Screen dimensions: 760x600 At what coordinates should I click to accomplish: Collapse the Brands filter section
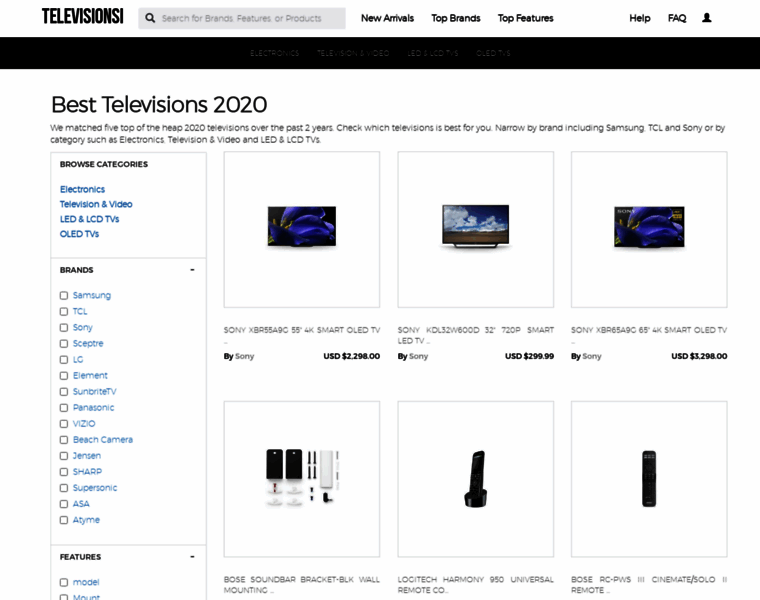click(x=192, y=270)
